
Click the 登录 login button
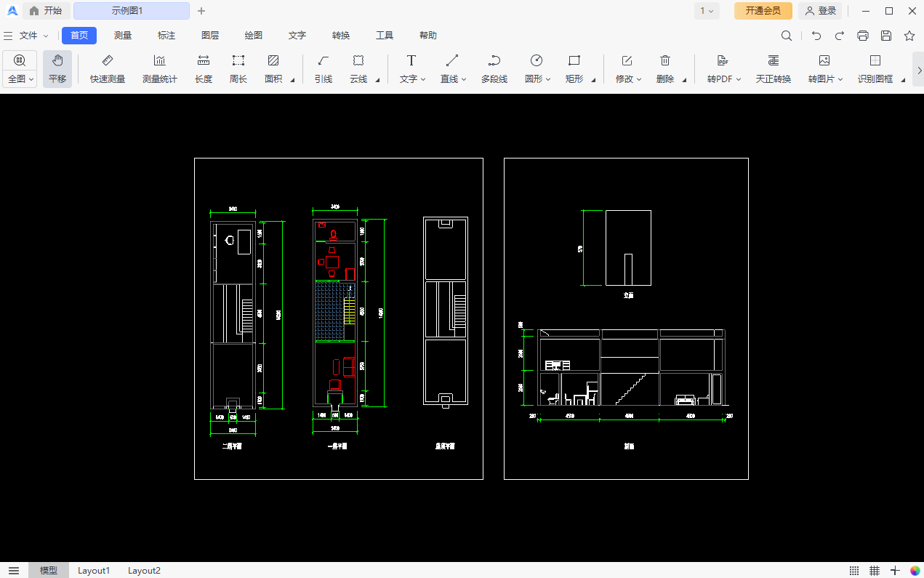coord(820,11)
